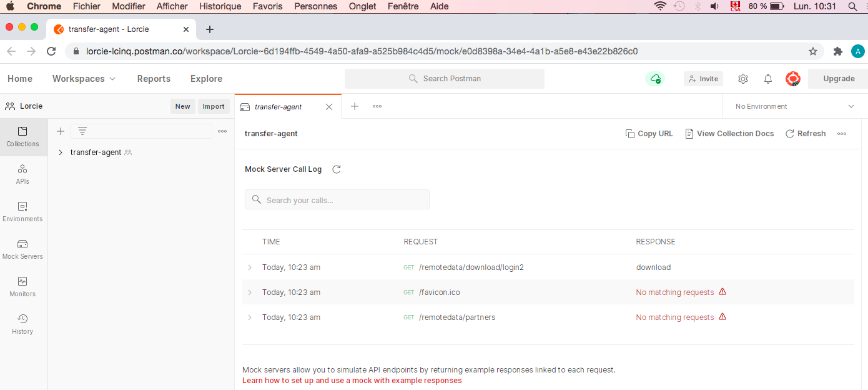Open the No Environment selector
The height and width of the screenshot is (390, 868).
pyautogui.click(x=795, y=106)
